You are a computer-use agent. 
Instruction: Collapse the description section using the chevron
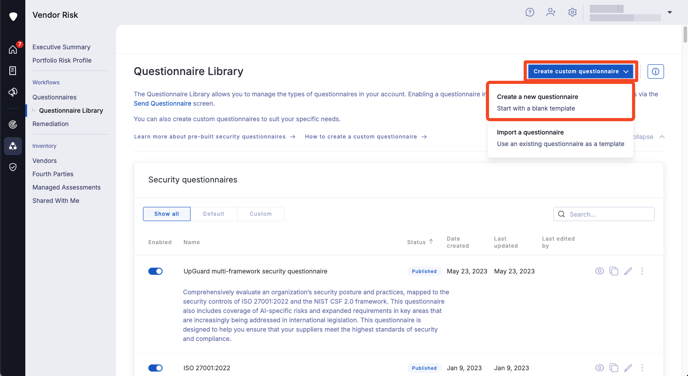tap(662, 137)
